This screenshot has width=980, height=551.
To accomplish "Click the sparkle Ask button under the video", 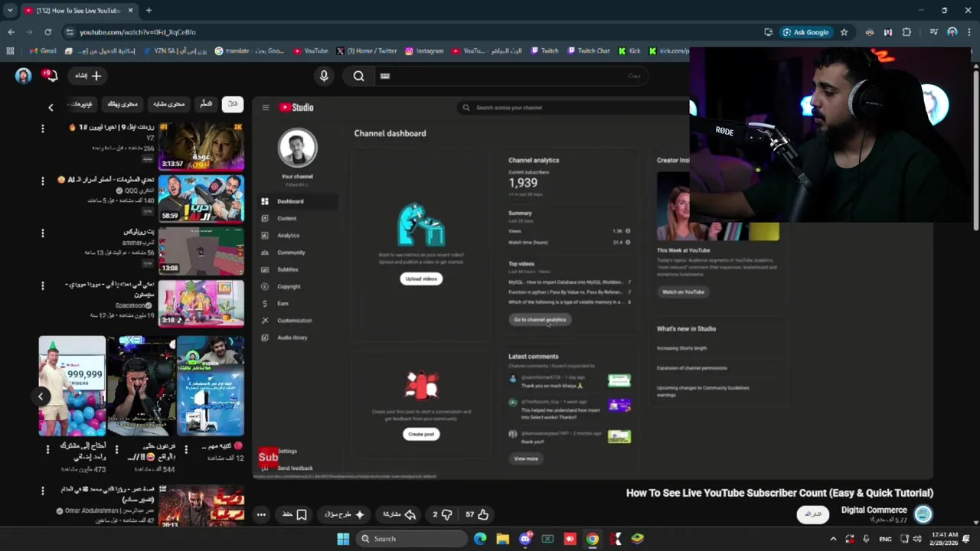I will [345, 514].
